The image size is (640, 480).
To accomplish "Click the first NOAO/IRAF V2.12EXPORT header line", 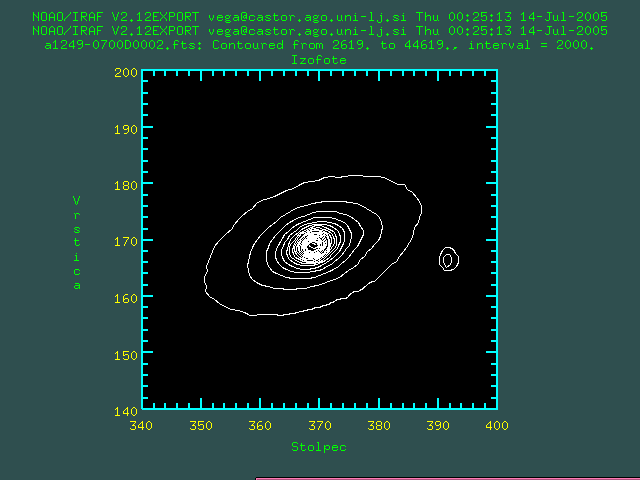I will point(320,17).
